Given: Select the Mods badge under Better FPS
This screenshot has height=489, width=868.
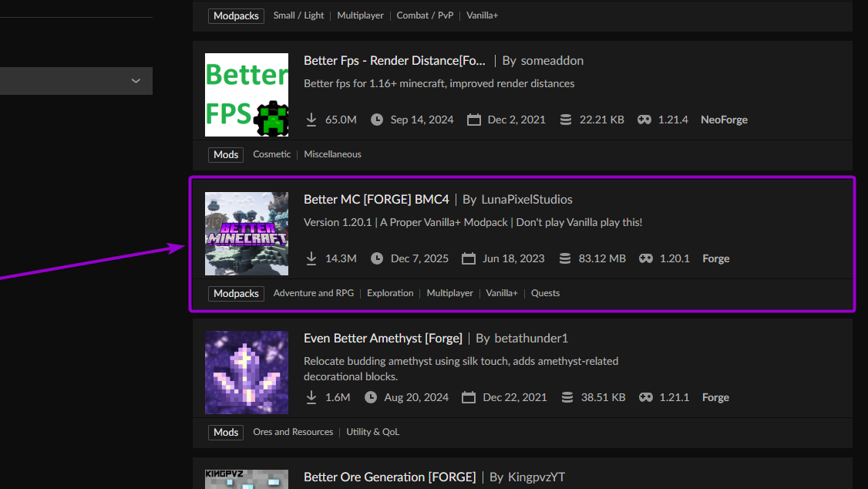Looking at the screenshot, I should (x=225, y=154).
